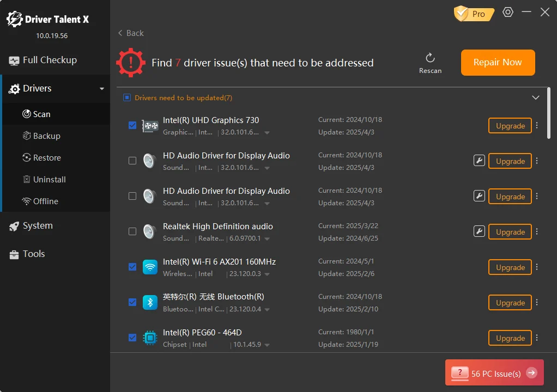Upgrade the Realtek High Definition audio driver
Viewport: 557px width, 392px height.
point(510,231)
